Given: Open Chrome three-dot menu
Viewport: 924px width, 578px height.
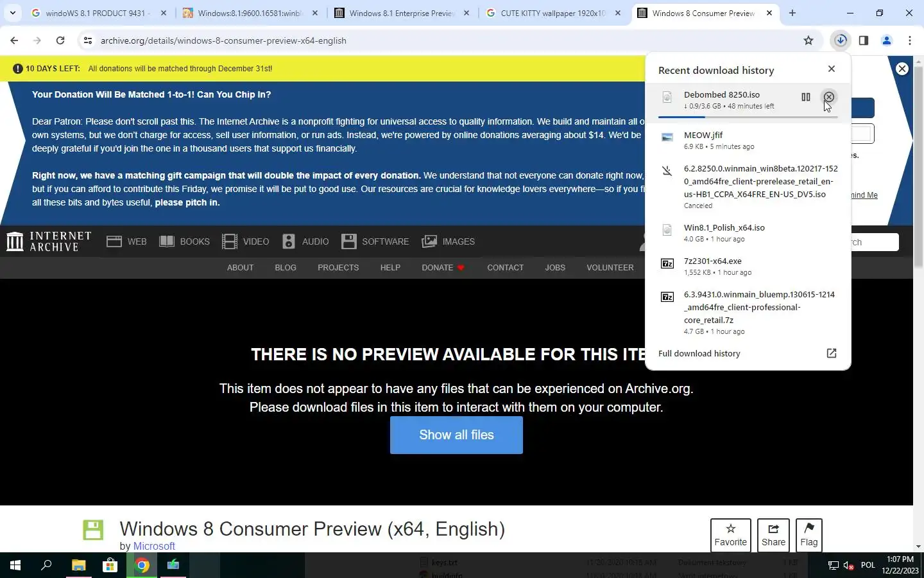Looking at the screenshot, I should point(910,40).
